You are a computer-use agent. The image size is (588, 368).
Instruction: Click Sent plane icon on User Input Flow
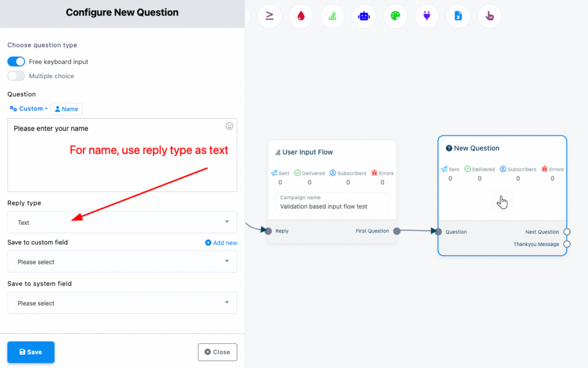coord(274,172)
